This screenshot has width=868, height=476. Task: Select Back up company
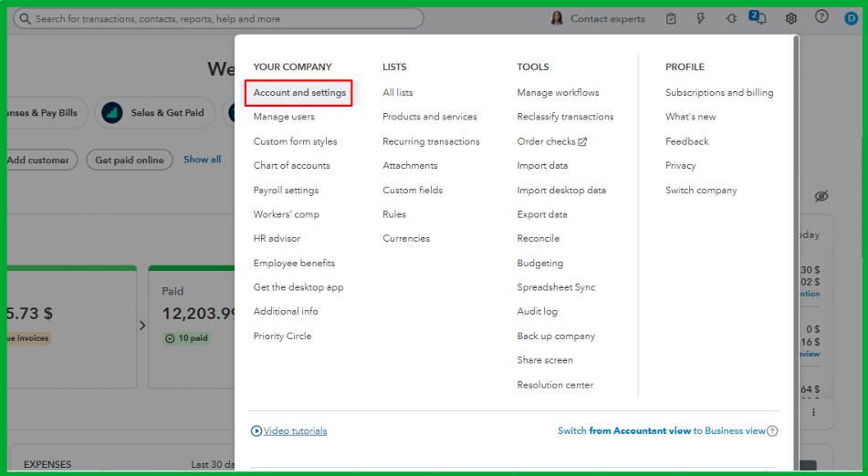coord(556,336)
